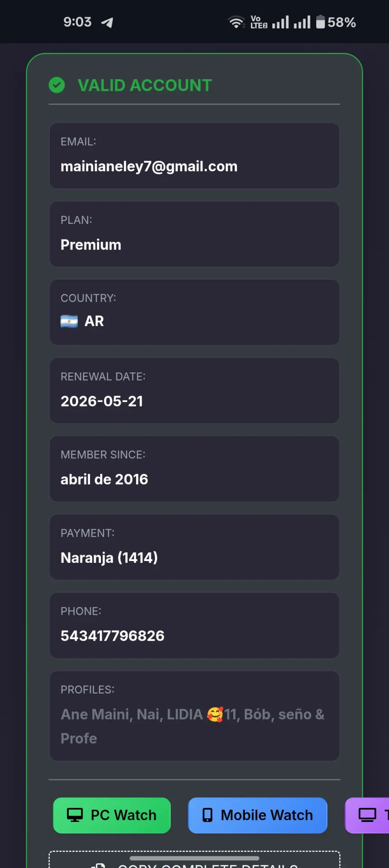Tap the VoLTE indicator icon

259,22
